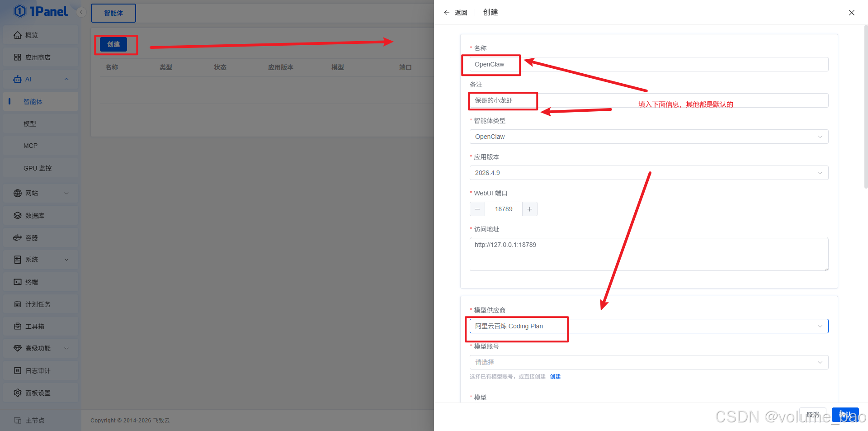
Task: Select GPU 监控 in the sidebar
Action: [41, 168]
